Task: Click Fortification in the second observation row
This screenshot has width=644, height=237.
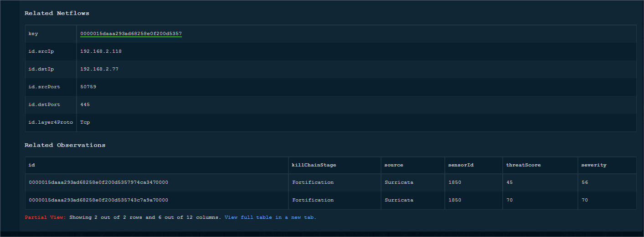Action: 313,200
